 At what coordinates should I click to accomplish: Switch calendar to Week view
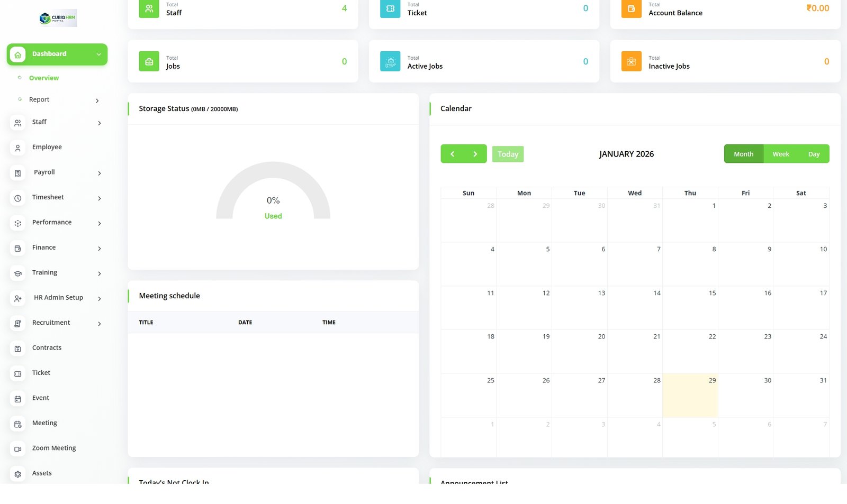[x=780, y=154]
